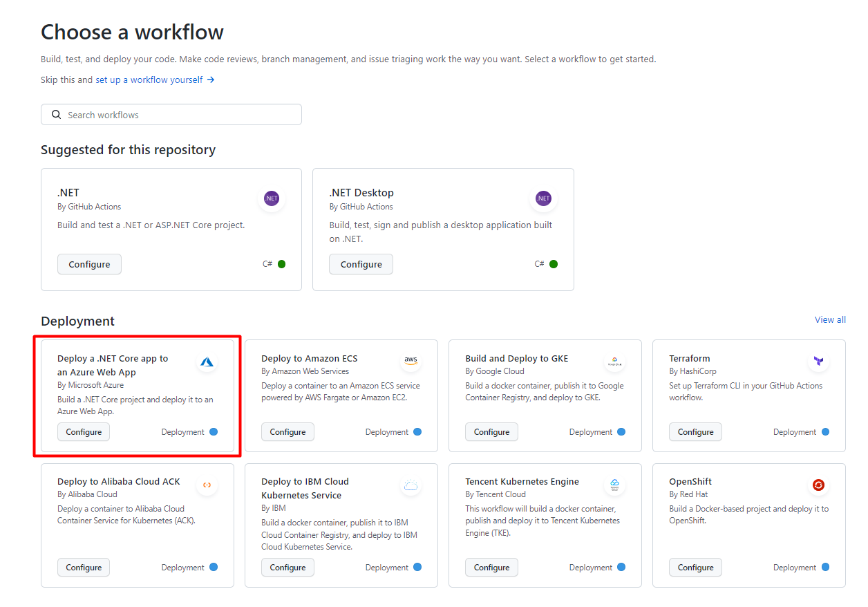Screen dimensions: 868x607
Task: Click blue Deployment dot on Tencent Kubernetes card
Action: (621, 568)
